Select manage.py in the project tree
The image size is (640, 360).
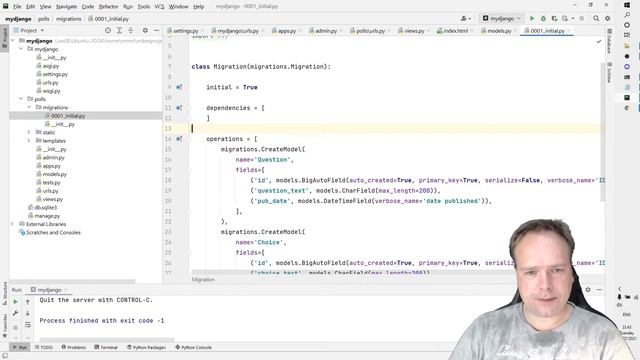point(47,216)
